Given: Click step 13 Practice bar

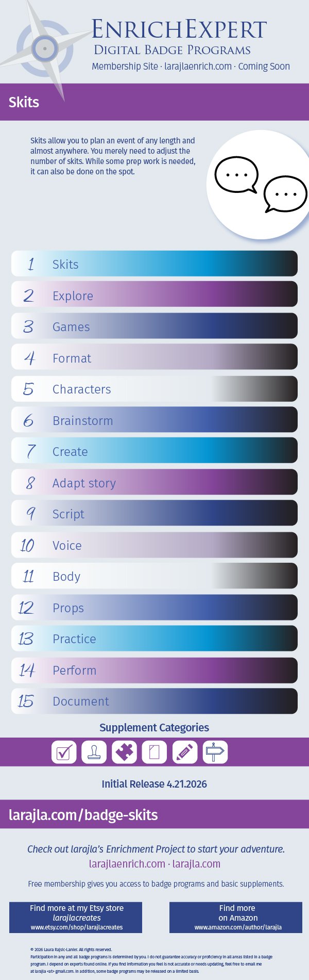Looking at the screenshot, I should click(154, 639).
